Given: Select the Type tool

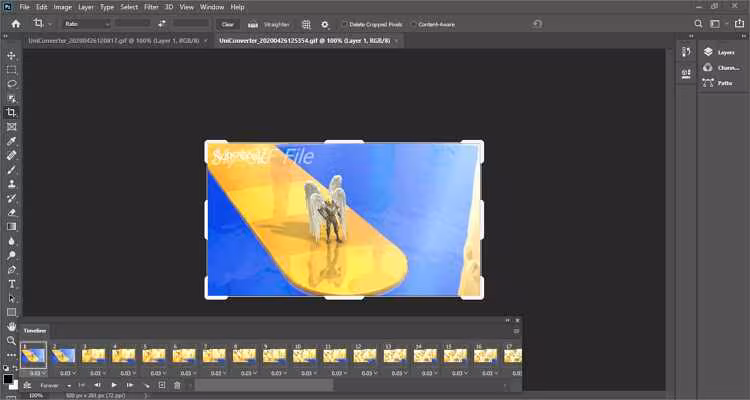Looking at the screenshot, I should click(x=11, y=284).
